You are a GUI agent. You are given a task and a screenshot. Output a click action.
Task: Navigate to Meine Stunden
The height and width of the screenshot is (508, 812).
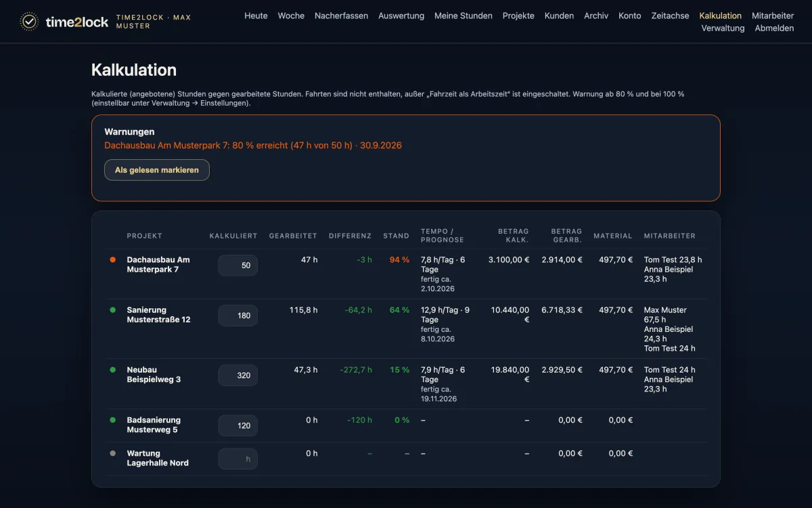464,16
